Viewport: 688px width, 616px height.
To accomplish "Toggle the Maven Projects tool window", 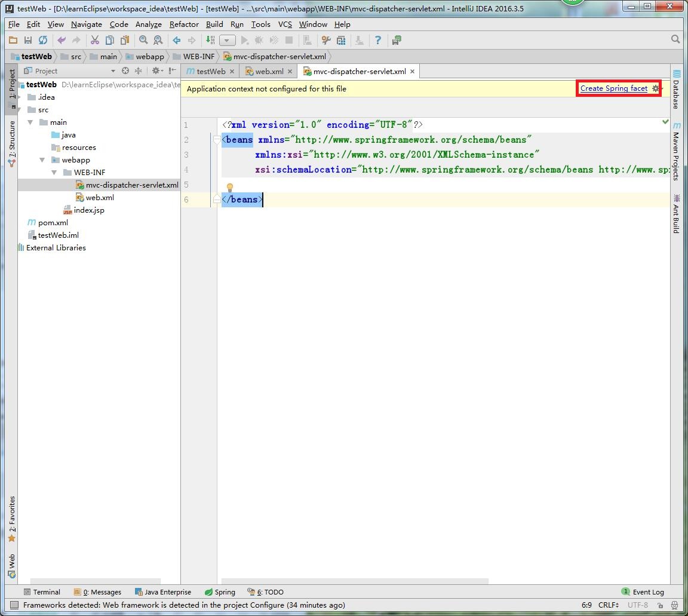I will 676,152.
